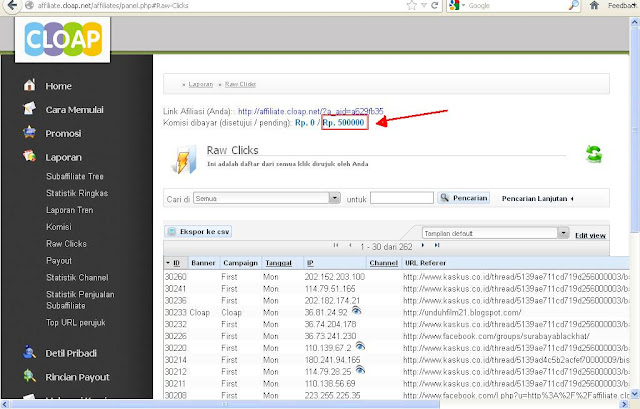Open Detil Pribadi in the sidebar
Screen dimensions: 640x409
click(x=71, y=353)
